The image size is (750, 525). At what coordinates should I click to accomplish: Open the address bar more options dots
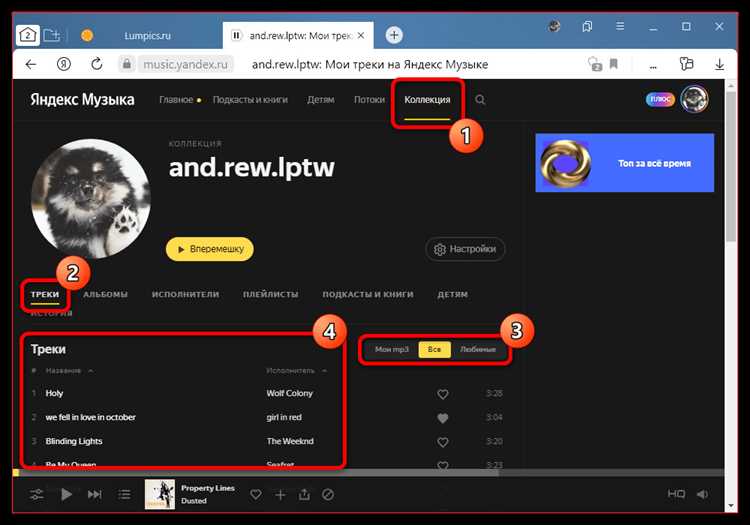[x=653, y=66]
